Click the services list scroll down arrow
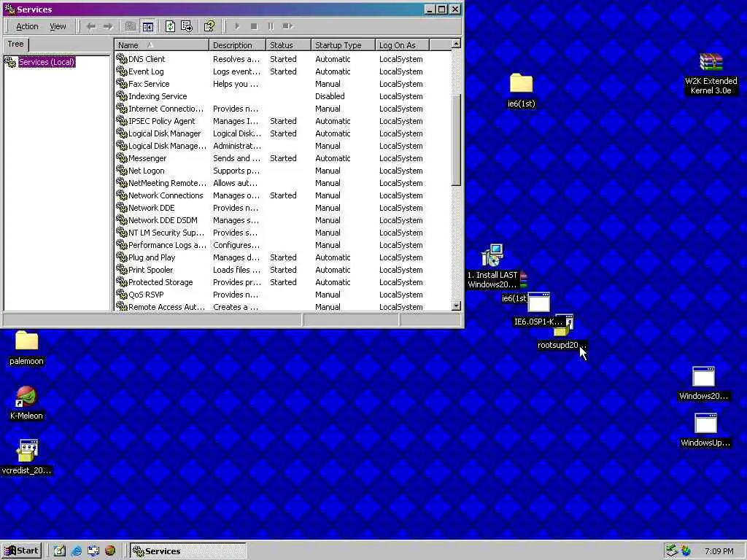 (456, 306)
